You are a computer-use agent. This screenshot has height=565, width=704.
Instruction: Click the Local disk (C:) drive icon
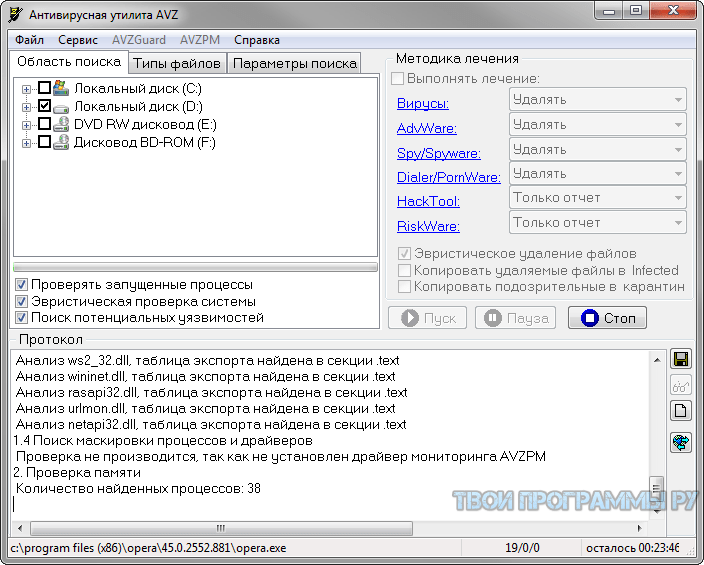tap(60, 89)
